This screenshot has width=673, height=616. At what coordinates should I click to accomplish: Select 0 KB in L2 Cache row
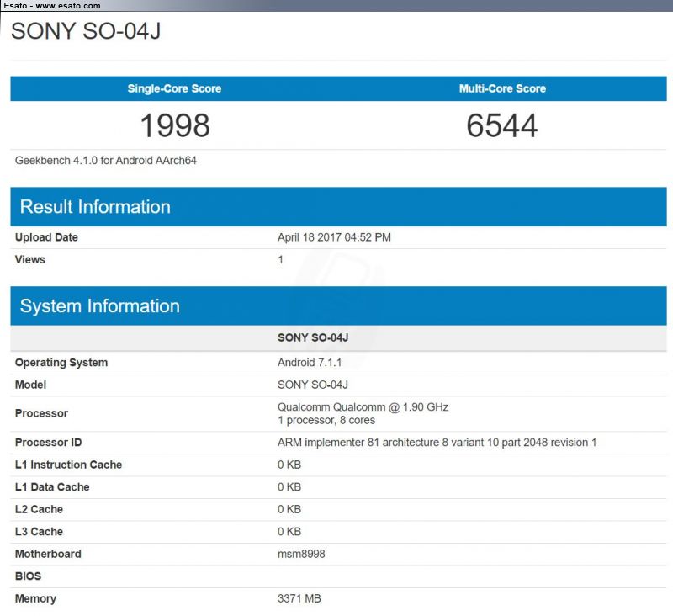289,509
